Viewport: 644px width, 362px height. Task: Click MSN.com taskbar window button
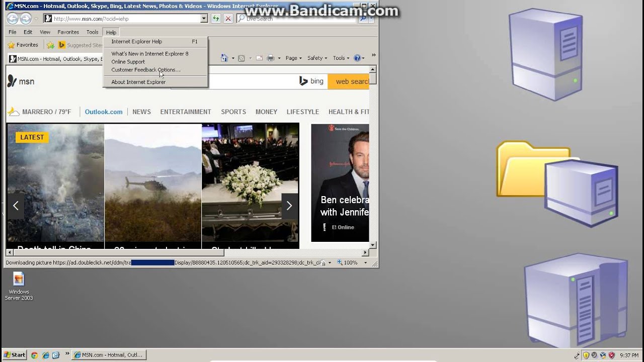(109, 355)
